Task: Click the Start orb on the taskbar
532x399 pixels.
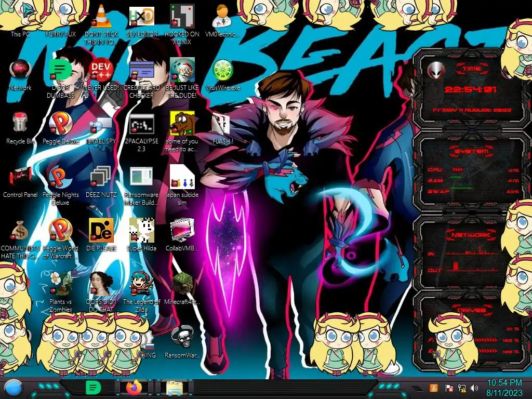Action: (13, 388)
